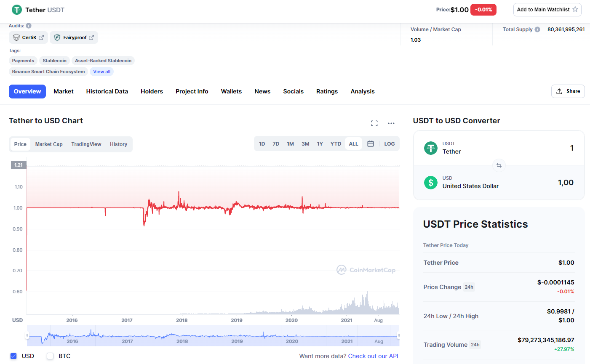Click right handle of range slider
This screenshot has height=364, width=590.
(x=398, y=335)
